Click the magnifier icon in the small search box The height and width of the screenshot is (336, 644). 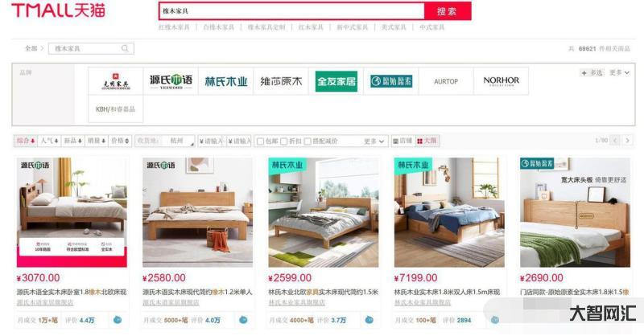coord(125,48)
